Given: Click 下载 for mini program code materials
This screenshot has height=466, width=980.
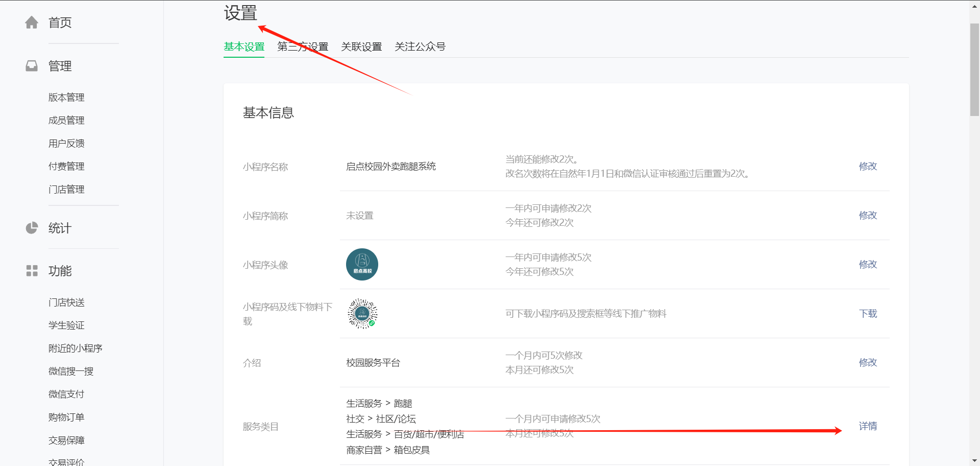Looking at the screenshot, I should click(x=868, y=314).
